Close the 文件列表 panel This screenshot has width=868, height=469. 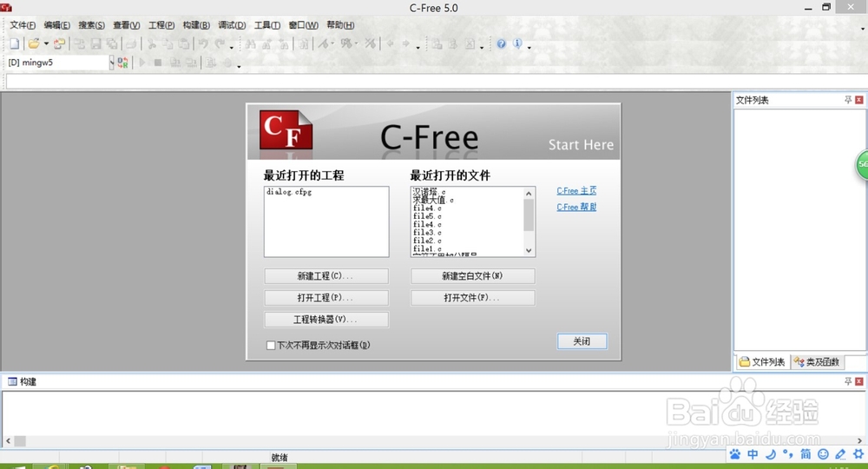(859, 100)
